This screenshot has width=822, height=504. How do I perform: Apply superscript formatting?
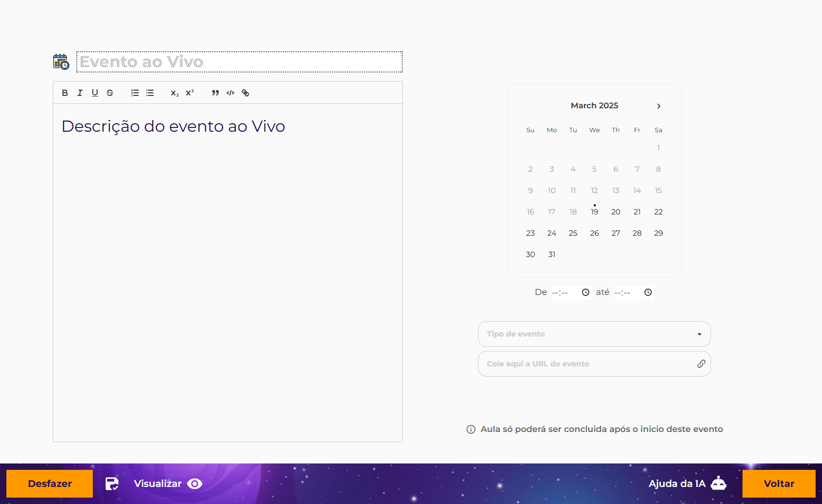click(x=190, y=93)
